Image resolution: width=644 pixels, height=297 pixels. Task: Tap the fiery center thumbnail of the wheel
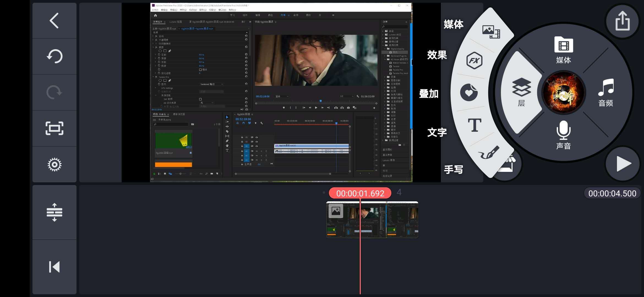pos(563,93)
